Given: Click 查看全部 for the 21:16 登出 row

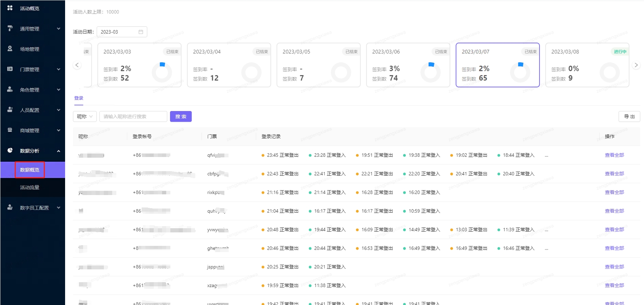Looking at the screenshot, I should click(614, 192).
